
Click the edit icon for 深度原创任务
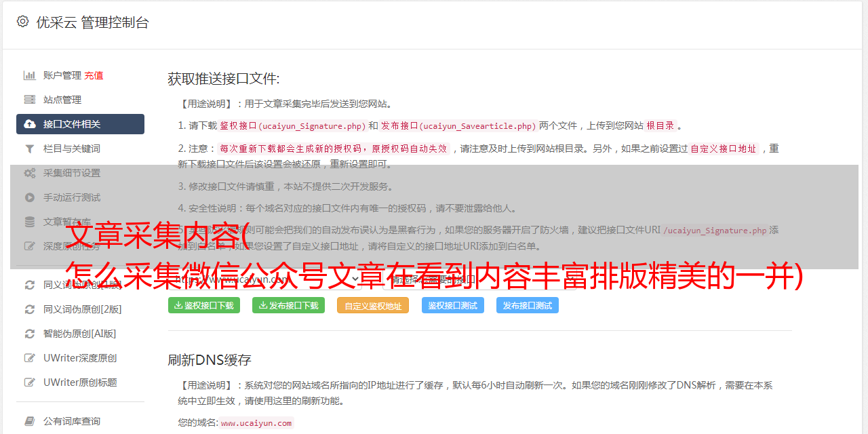click(30, 246)
